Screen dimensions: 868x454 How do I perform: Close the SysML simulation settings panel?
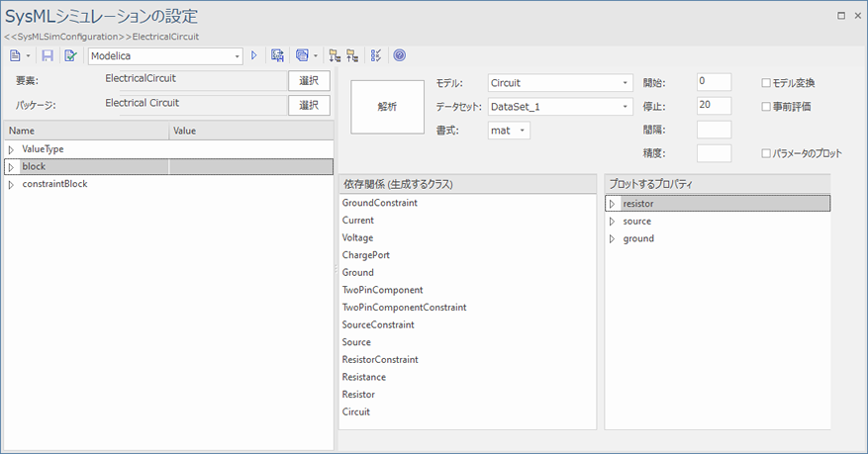857,16
